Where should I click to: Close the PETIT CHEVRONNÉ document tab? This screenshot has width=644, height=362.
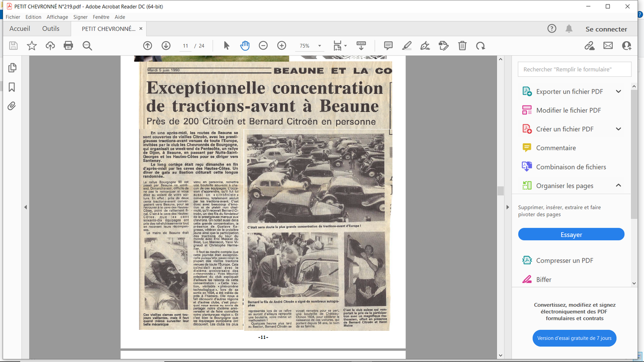[x=141, y=29]
